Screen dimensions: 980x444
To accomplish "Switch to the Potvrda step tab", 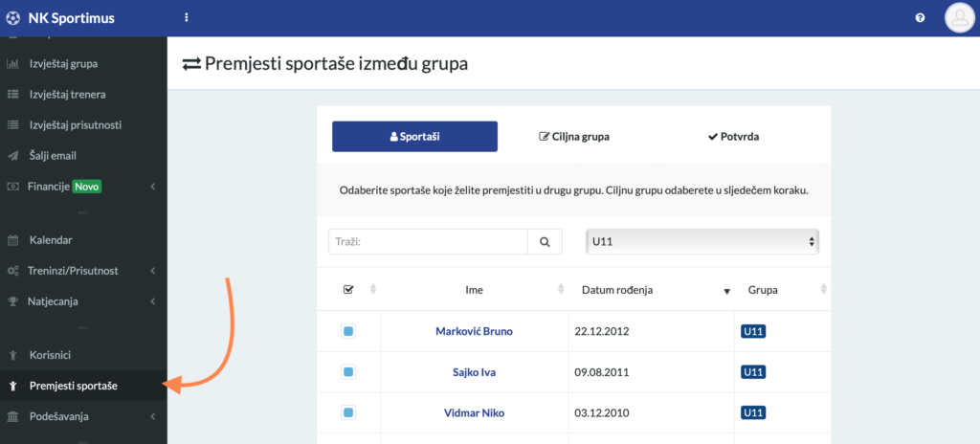I will pyautogui.click(x=734, y=137).
